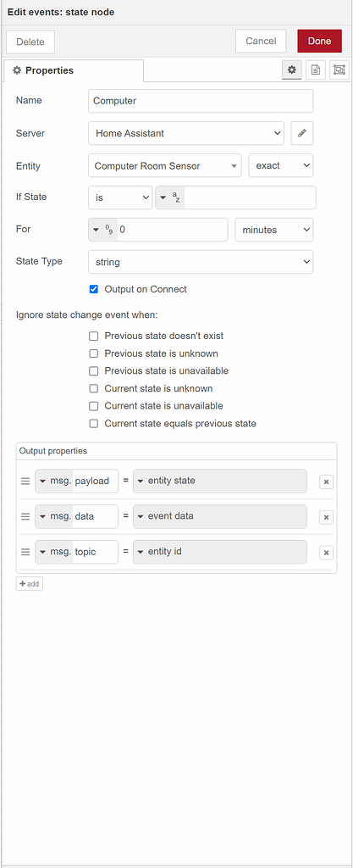Open node settings gear icon

pos(292,70)
